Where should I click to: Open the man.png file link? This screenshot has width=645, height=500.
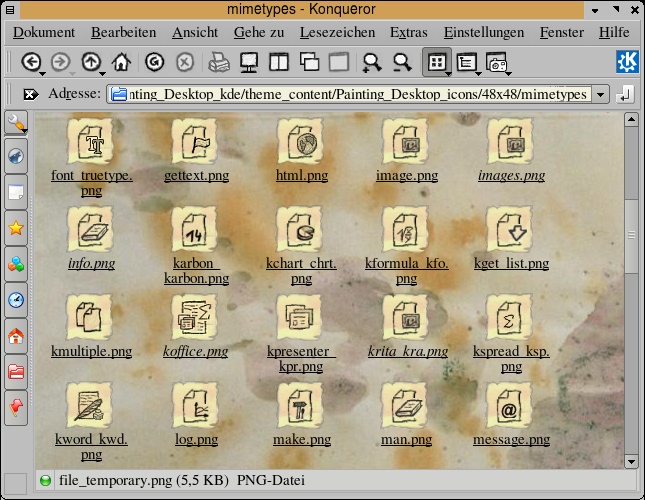(406, 440)
